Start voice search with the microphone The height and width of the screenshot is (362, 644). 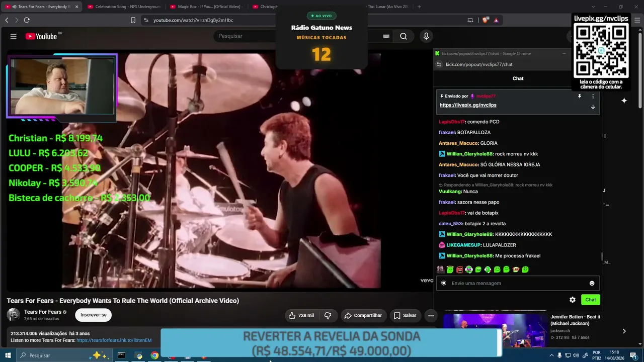point(426,36)
